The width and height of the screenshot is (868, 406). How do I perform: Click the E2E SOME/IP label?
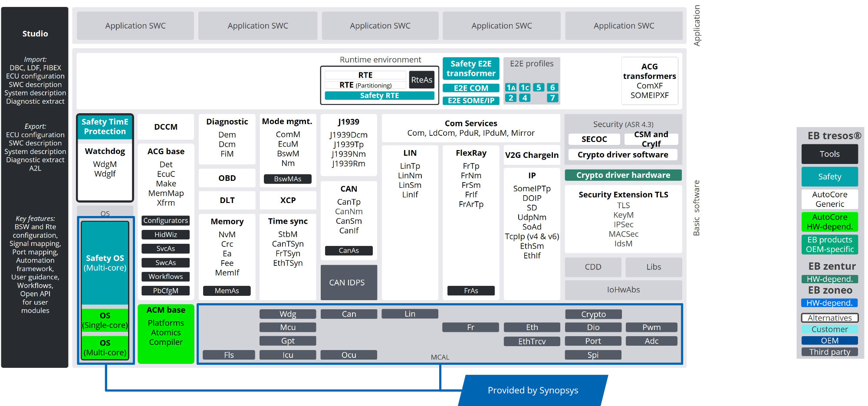click(471, 101)
